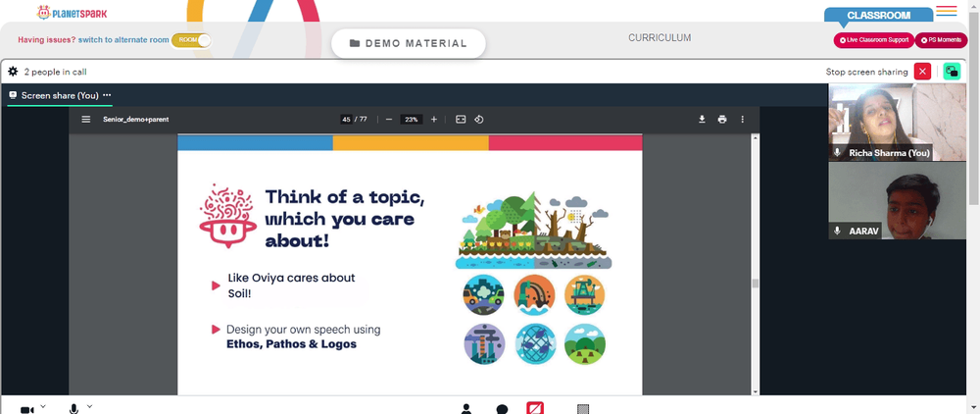980x414 pixels.
Task: Select Richa Sharma (You) video tile
Action: [897, 123]
